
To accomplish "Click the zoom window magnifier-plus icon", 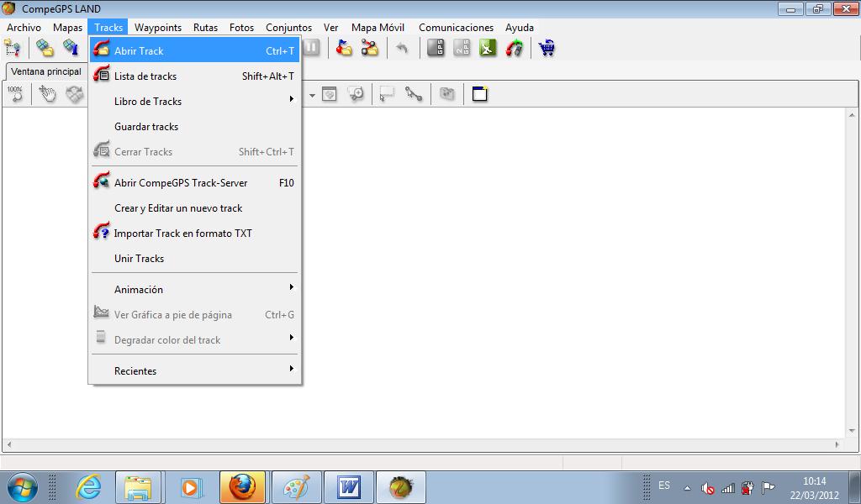I will coord(356,94).
